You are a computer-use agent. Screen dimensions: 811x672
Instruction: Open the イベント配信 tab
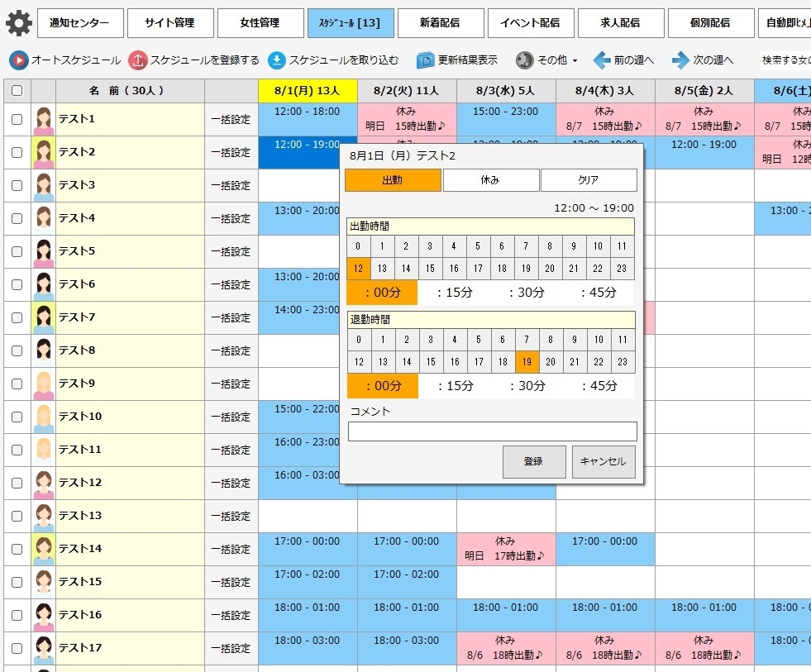[530, 23]
